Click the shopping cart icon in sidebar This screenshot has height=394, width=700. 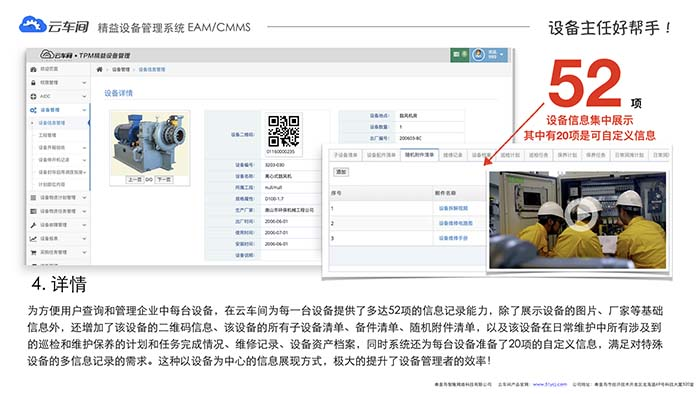click(x=33, y=253)
